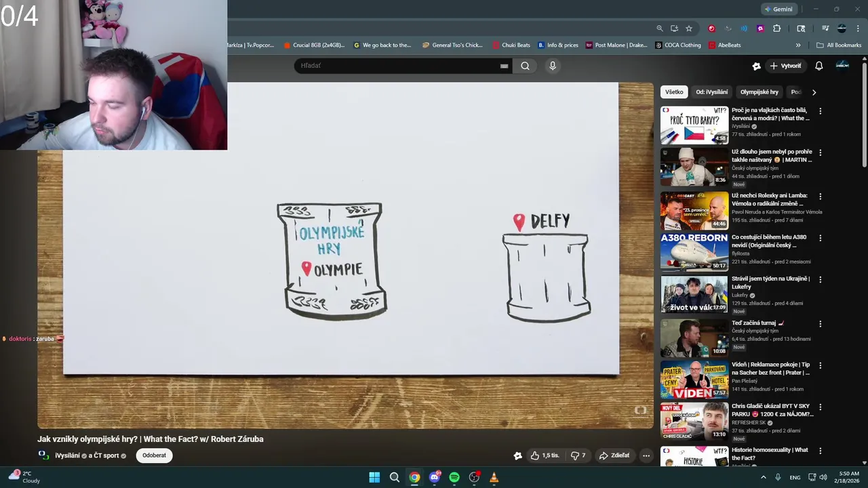Image resolution: width=868 pixels, height=488 pixels.
Task: Open the We go back to the... bookmark
Action: (382, 45)
